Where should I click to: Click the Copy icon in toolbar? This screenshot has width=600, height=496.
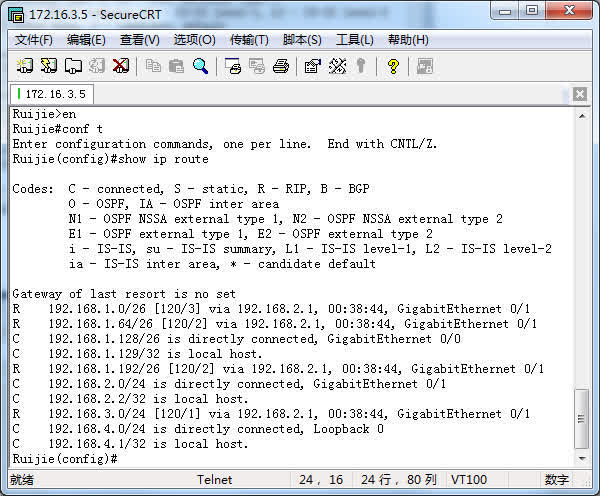click(153, 66)
